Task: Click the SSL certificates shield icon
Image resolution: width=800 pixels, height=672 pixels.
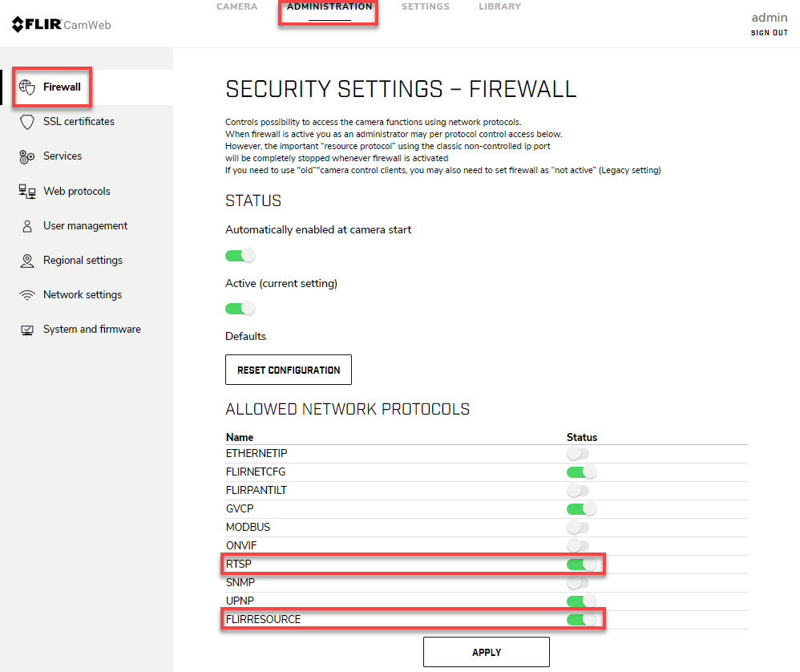Action: [27, 122]
